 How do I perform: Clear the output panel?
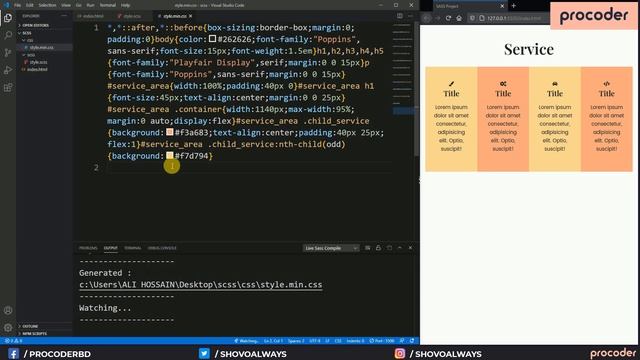[367, 248]
